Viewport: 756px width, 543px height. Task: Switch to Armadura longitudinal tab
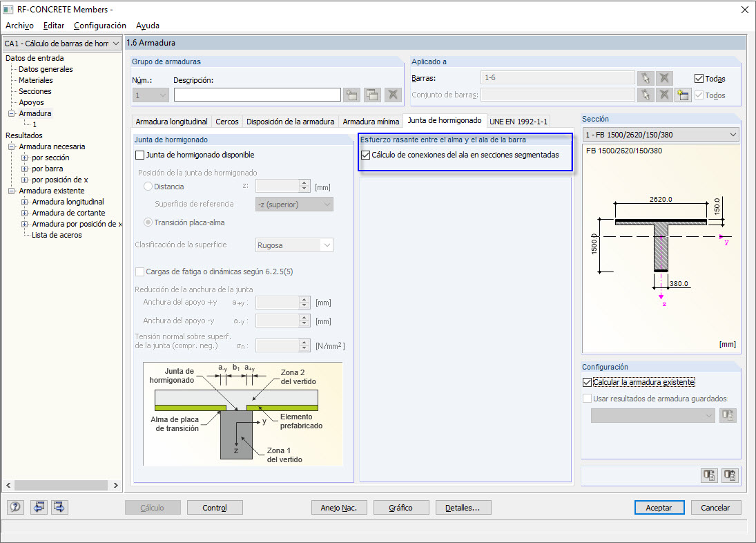(171, 122)
